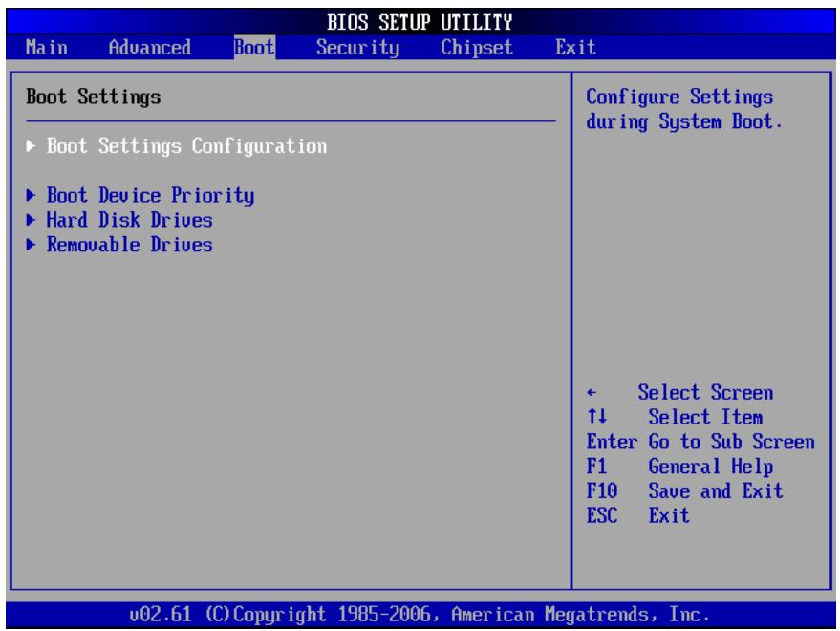840x631 pixels.
Task: Click arrow beside Boot Settings Configuration
Action: point(32,146)
